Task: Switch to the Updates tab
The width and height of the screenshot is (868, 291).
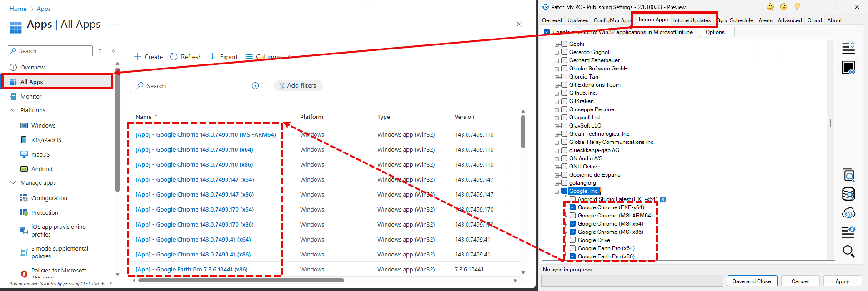Action: [x=577, y=20]
